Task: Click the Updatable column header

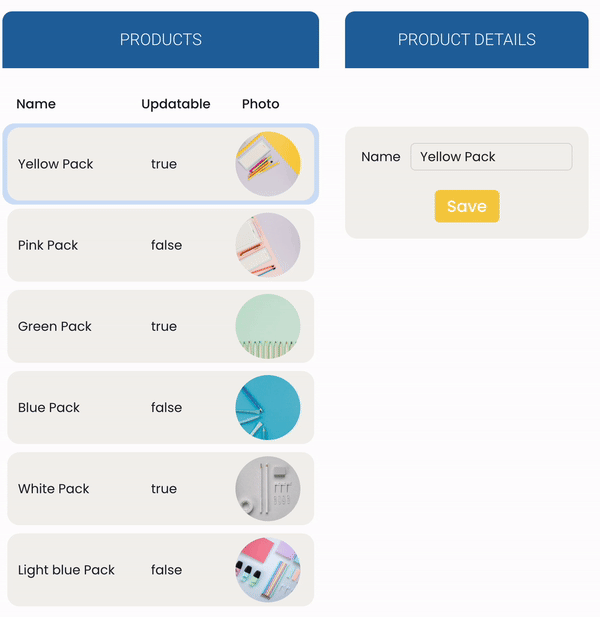Action: (176, 104)
